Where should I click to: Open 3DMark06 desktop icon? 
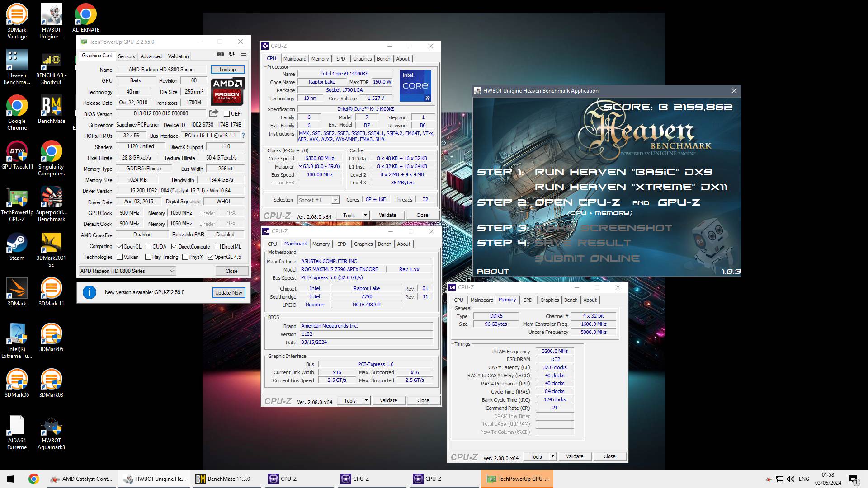(x=17, y=383)
